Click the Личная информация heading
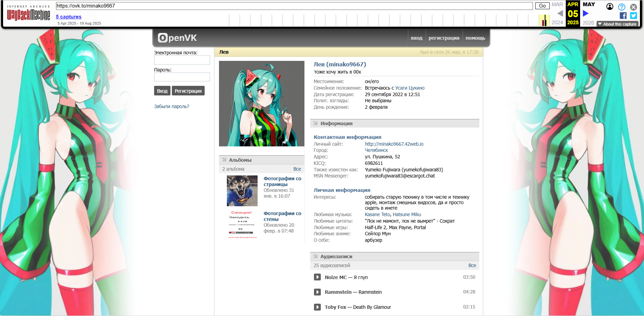 tap(342, 190)
